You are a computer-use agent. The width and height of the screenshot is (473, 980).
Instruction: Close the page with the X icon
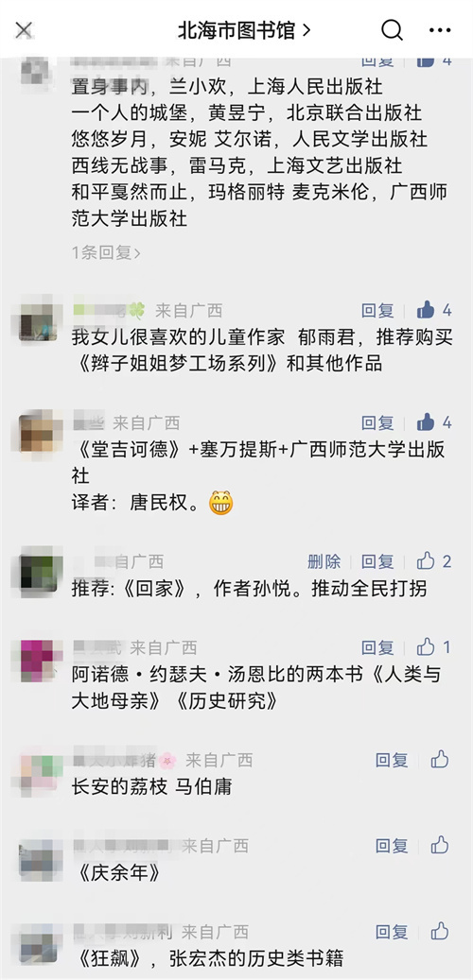coord(24,29)
